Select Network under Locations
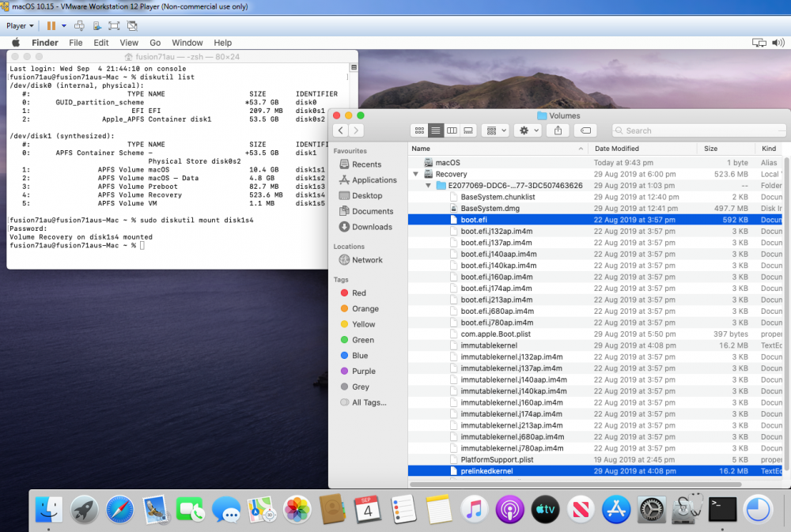 tap(361, 260)
